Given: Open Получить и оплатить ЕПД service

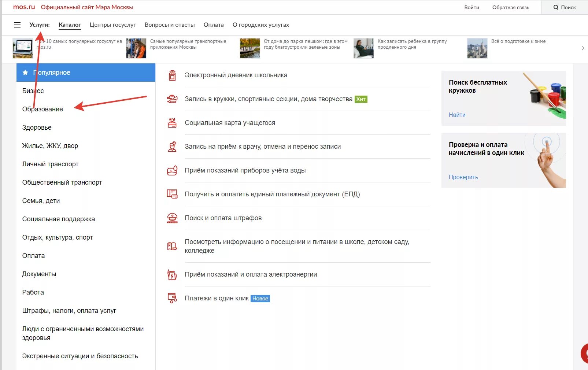Looking at the screenshot, I should pos(272,194).
